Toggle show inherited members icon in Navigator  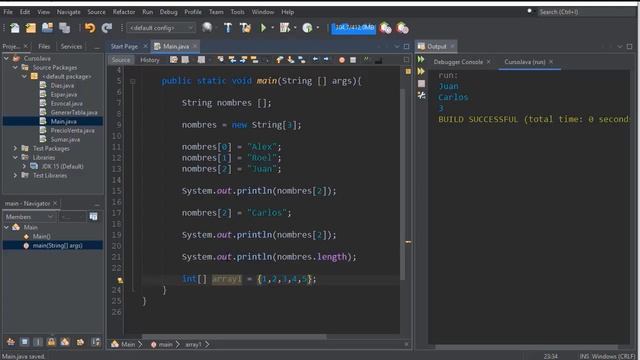[11, 342]
